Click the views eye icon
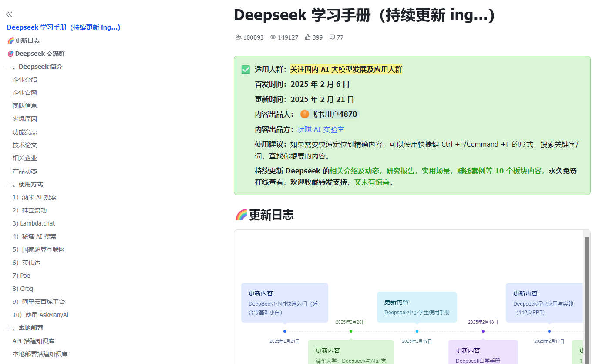599x364 pixels. coord(273,37)
